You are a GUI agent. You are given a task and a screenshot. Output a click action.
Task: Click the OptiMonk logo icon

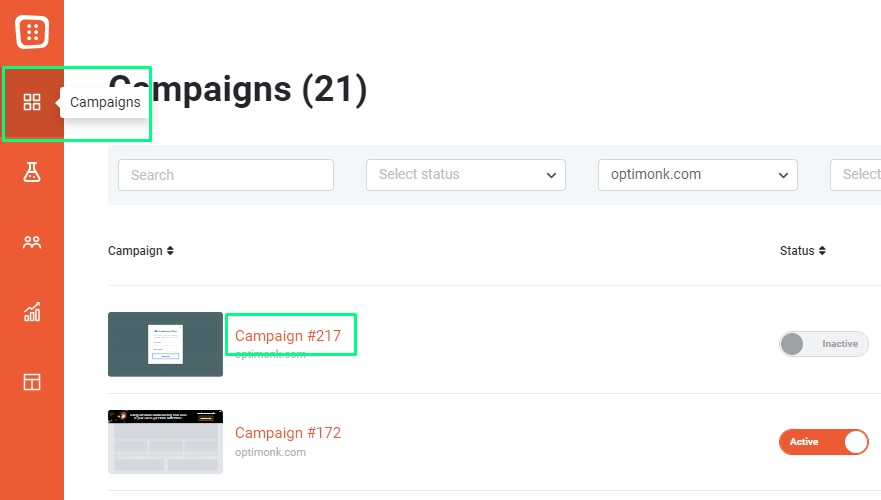[32, 32]
